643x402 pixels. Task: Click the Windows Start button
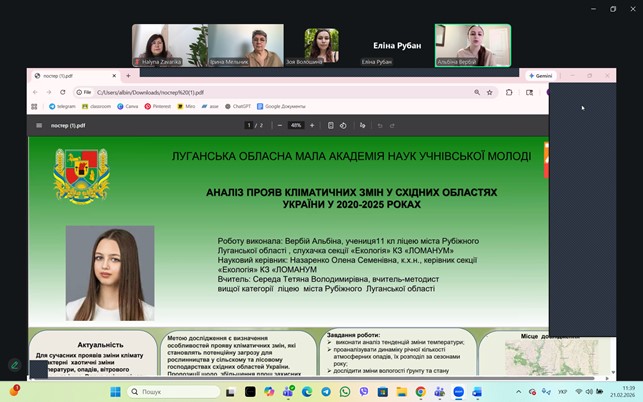click(x=114, y=391)
